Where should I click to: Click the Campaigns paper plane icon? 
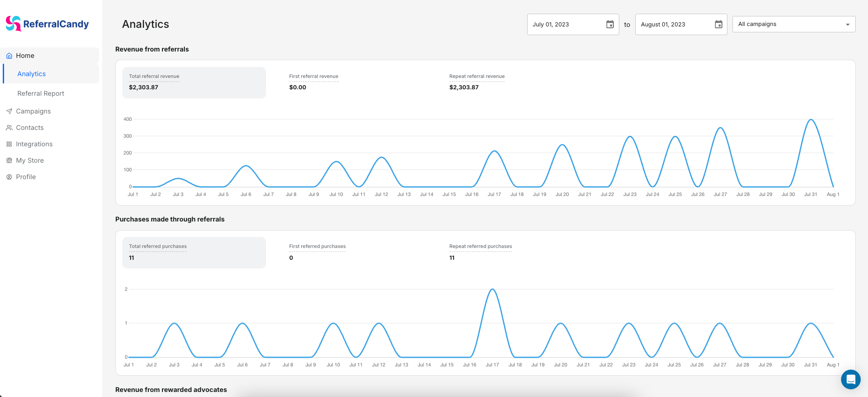(9, 111)
